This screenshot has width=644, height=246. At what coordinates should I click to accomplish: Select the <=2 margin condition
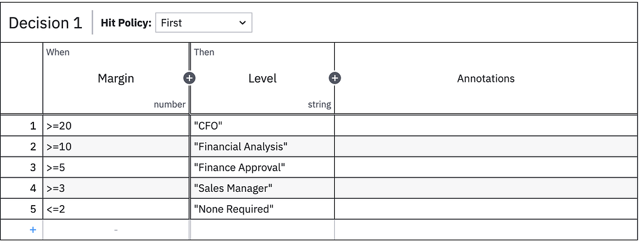(116, 210)
